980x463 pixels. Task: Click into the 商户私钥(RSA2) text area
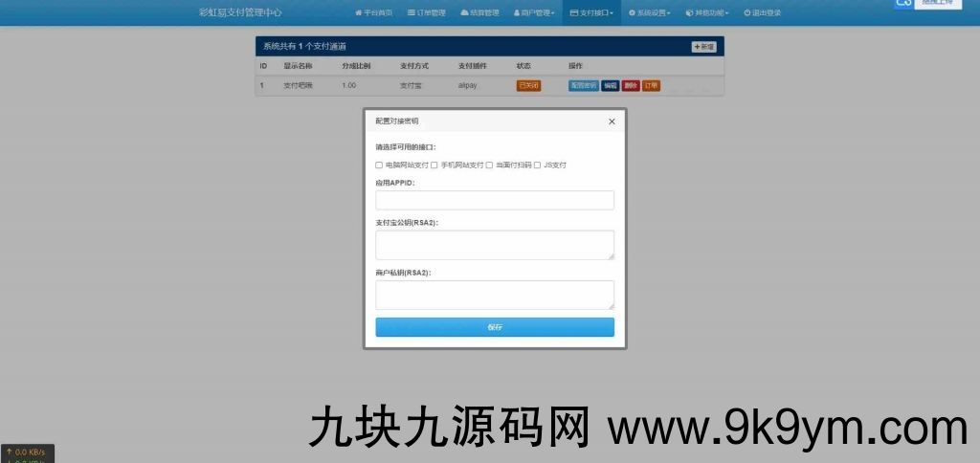tap(494, 295)
